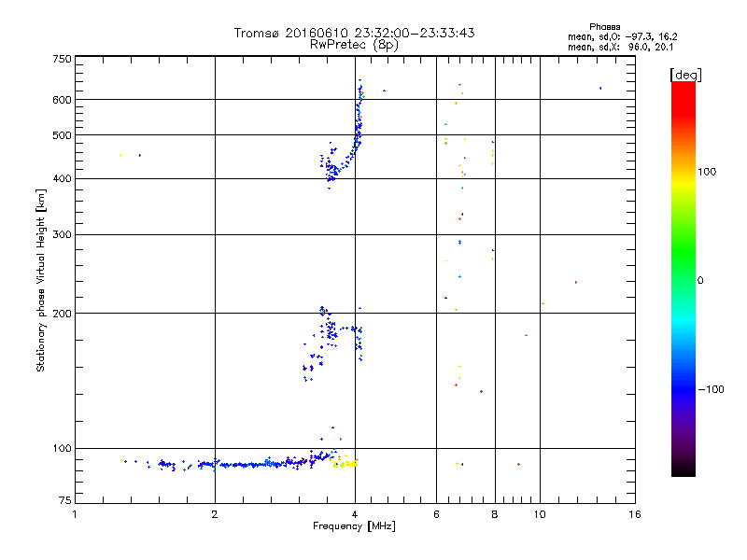
Task: Click the x-axis title "Frequency [MHz]"
Action: [354, 526]
